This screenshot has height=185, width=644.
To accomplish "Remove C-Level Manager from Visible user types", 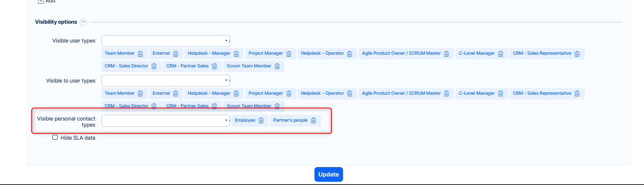I will 500,53.
